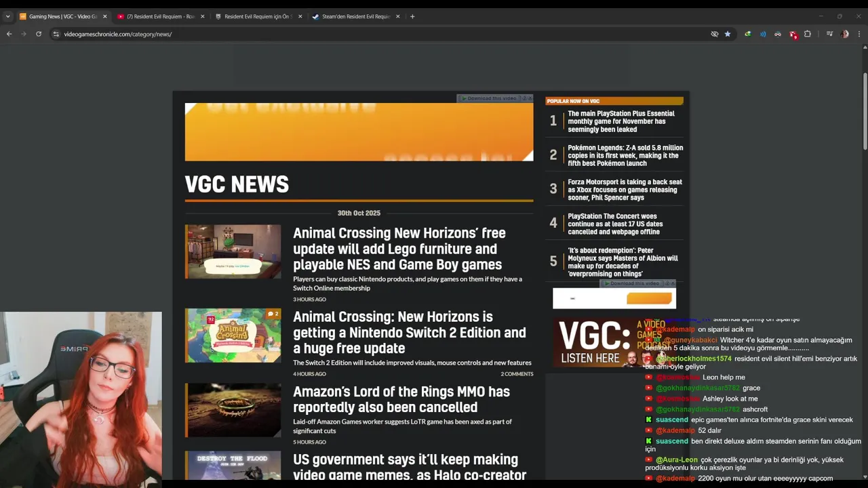This screenshot has width=868, height=488.
Task: Click the comment bubble badge on Animal Crossing thumbnail
Action: tap(273, 314)
